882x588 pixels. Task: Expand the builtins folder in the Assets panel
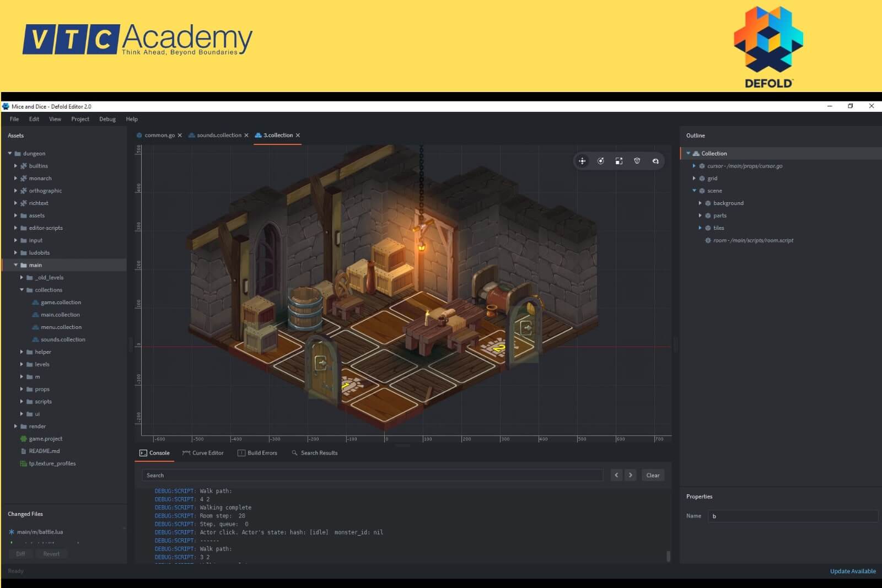tap(15, 165)
